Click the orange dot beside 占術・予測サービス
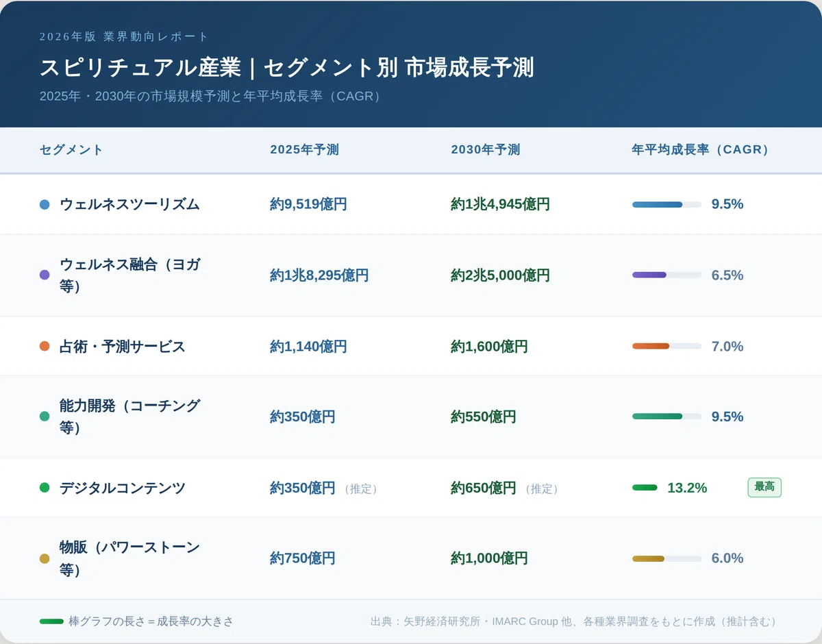 pos(45,346)
